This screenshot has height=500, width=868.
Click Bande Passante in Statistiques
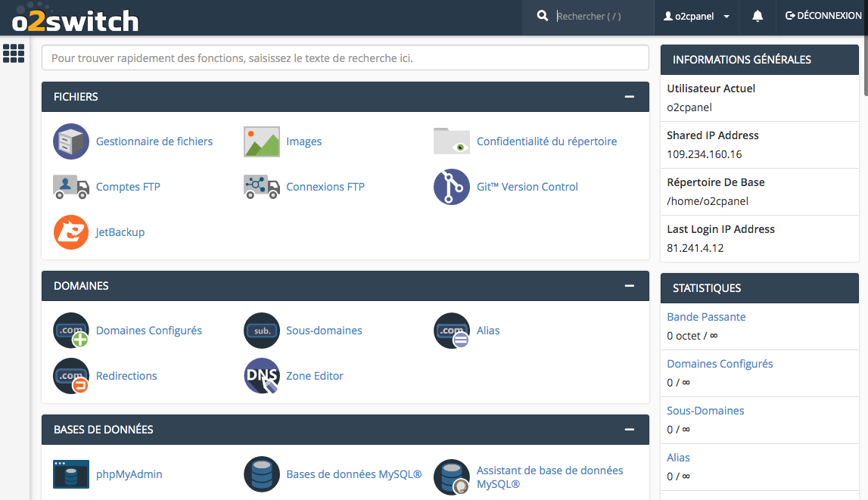[x=706, y=317]
